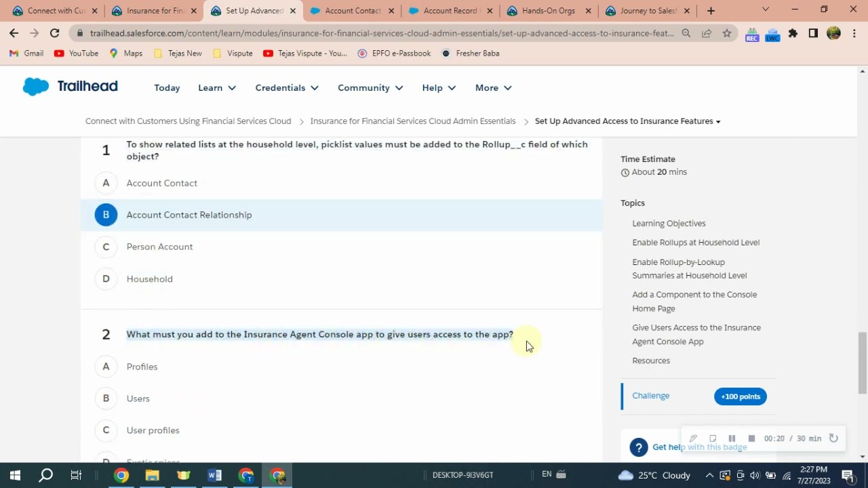This screenshot has height=488, width=868.
Task: Open taskbar Search
Action: click(x=45, y=475)
